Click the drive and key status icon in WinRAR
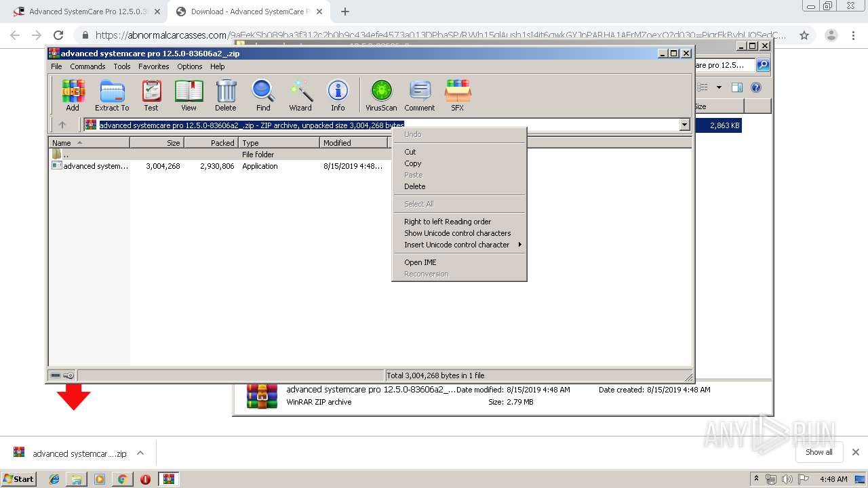Image resolution: width=868 pixels, height=488 pixels. (62, 375)
